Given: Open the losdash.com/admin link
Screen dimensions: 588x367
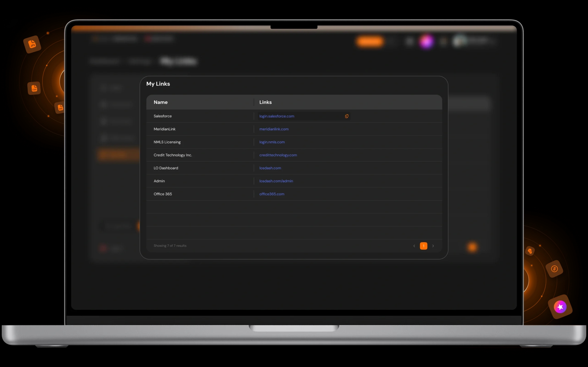Looking at the screenshot, I should 276,181.
